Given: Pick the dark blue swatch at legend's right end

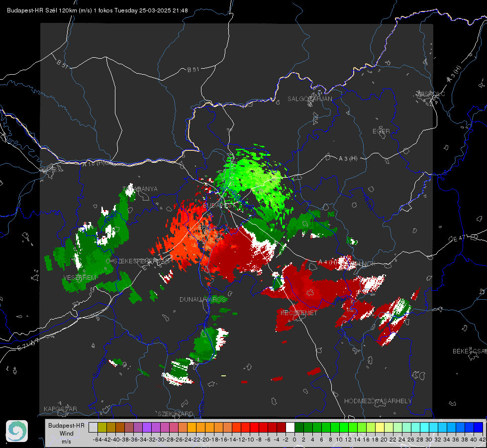Looking at the screenshot, I should pos(479,428).
